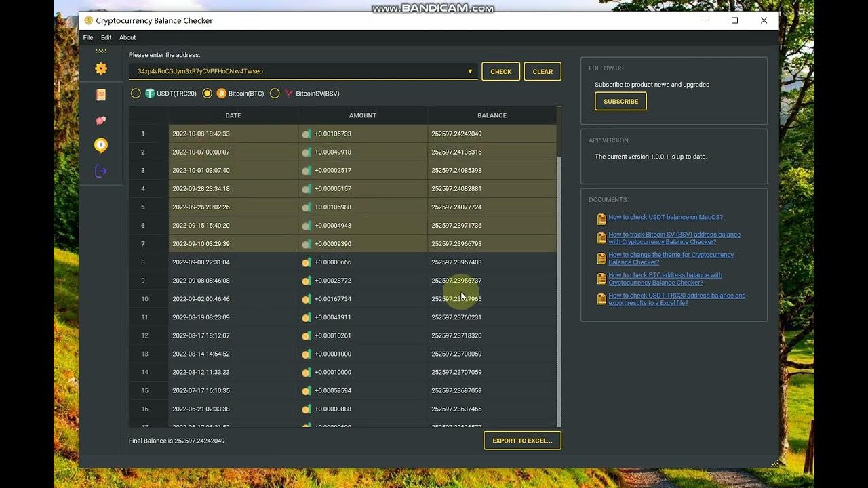
Task: Click coin icon beside +0.00028772
Action: [307, 281]
